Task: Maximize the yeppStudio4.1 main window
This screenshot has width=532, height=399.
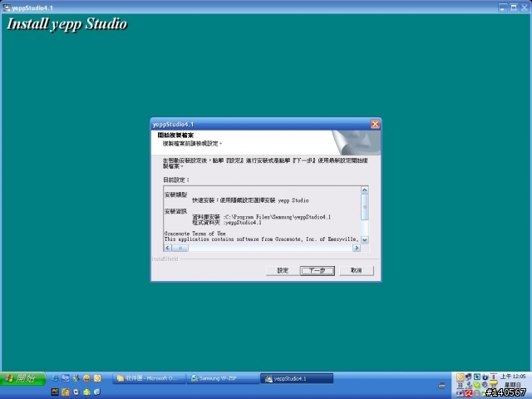Action: (x=514, y=7)
